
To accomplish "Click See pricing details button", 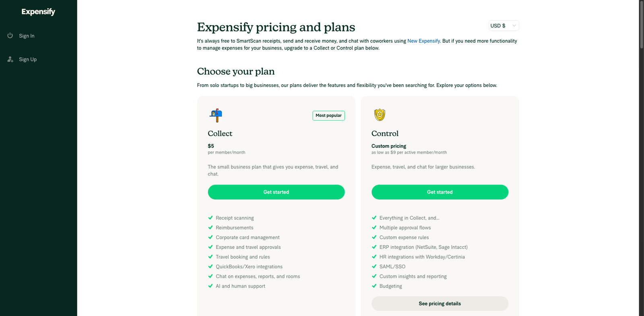I will click(x=440, y=304).
